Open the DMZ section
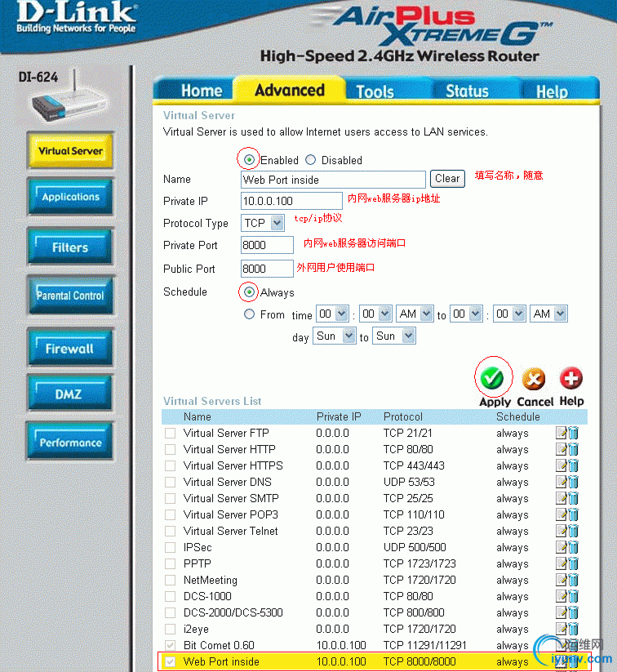The height and width of the screenshot is (672, 617). click(70, 394)
